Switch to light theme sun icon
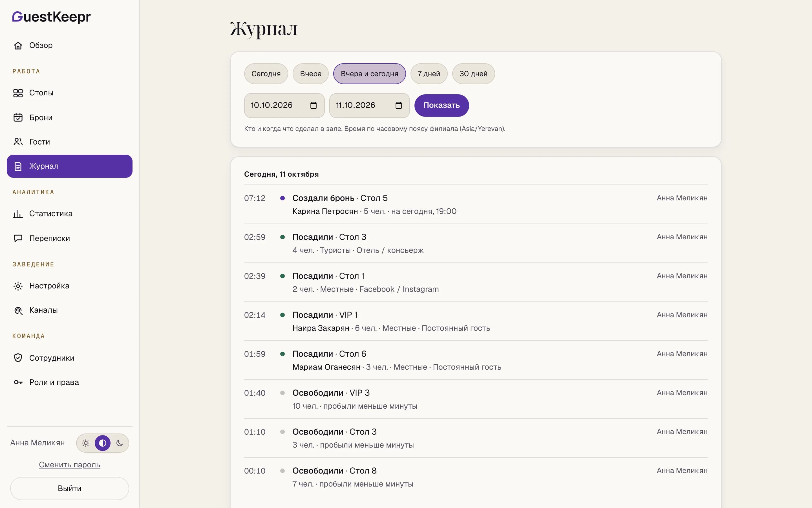Screen dimensions: 812x508 86,443
